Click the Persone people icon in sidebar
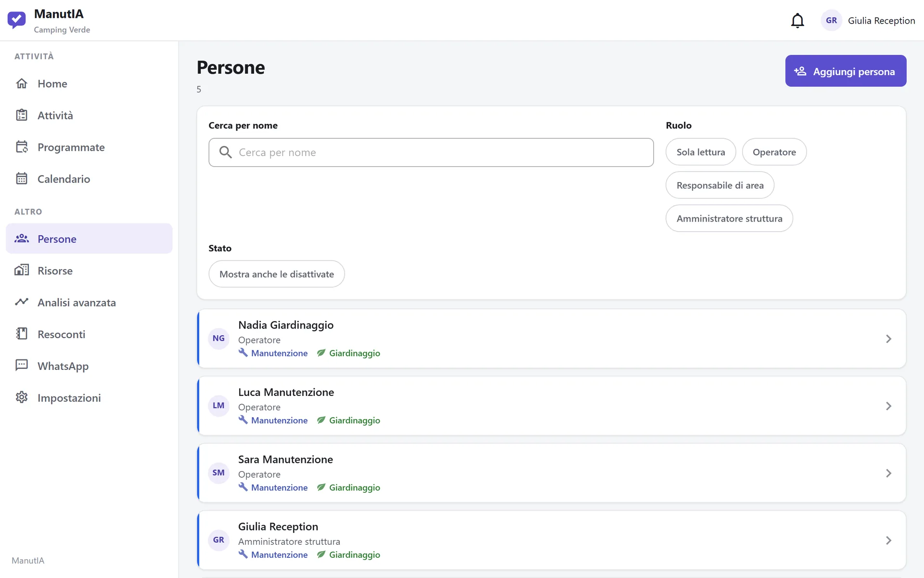Screen dimensions: 924x578 pos(22,238)
